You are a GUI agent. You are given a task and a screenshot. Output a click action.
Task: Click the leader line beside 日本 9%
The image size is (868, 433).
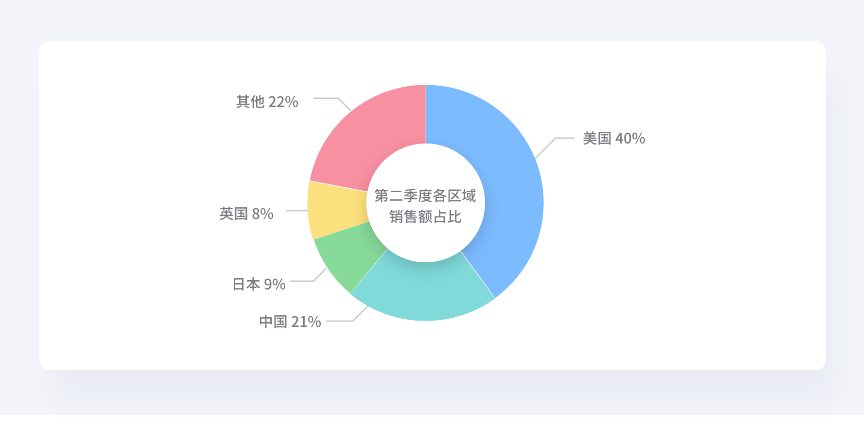tap(308, 276)
